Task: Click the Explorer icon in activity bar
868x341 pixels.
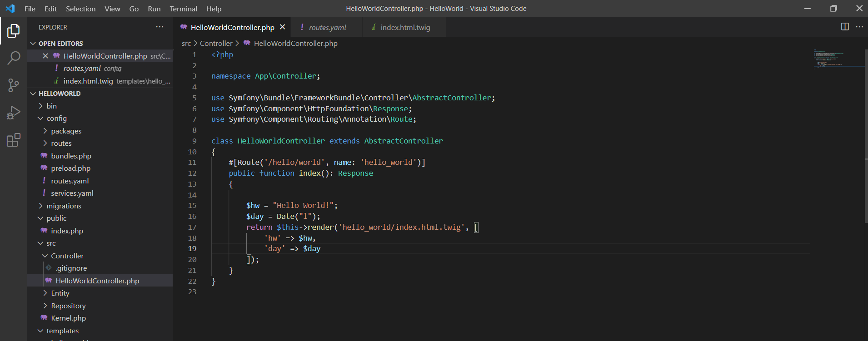Action: pyautogui.click(x=14, y=31)
